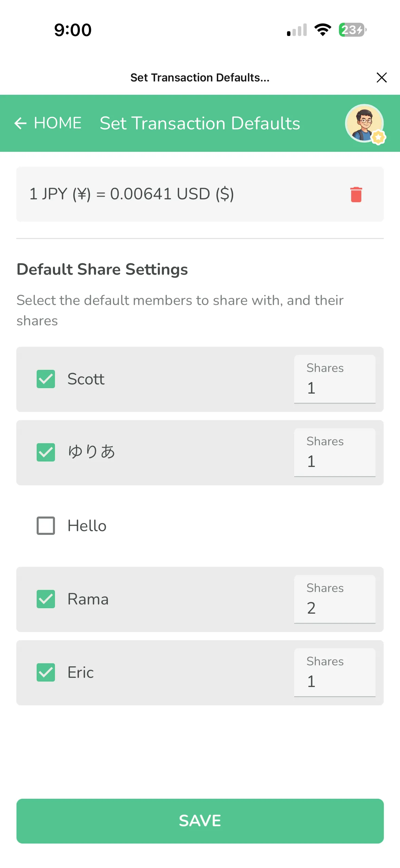Uncheck Scott's share checkbox
The width and height of the screenshot is (400, 868).
(x=46, y=379)
